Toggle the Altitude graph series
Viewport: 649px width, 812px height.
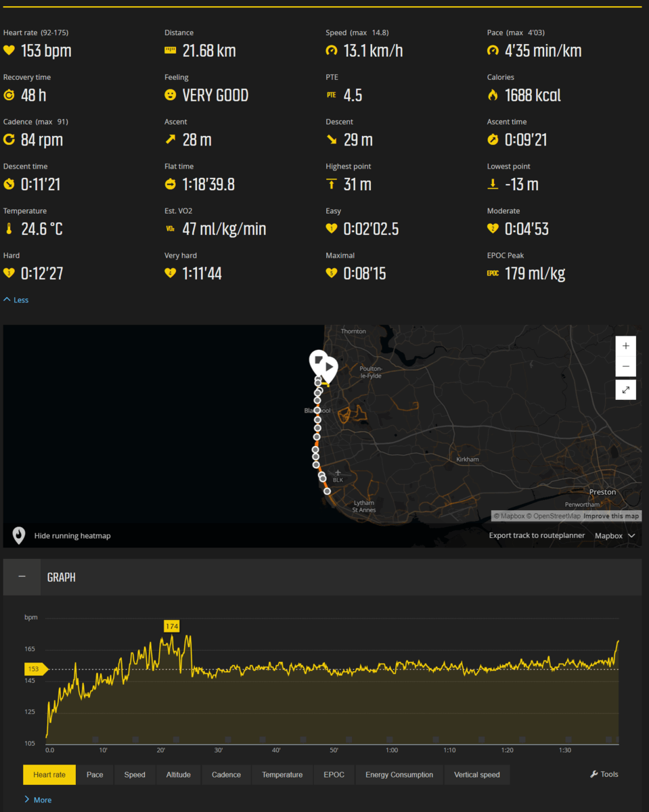point(179,775)
